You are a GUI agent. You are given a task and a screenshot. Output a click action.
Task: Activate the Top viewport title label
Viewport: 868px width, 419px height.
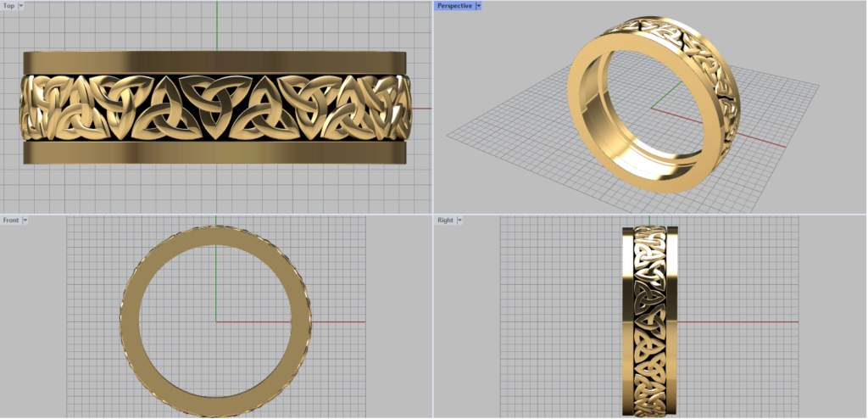pyautogui.click(x=8, y=5)
